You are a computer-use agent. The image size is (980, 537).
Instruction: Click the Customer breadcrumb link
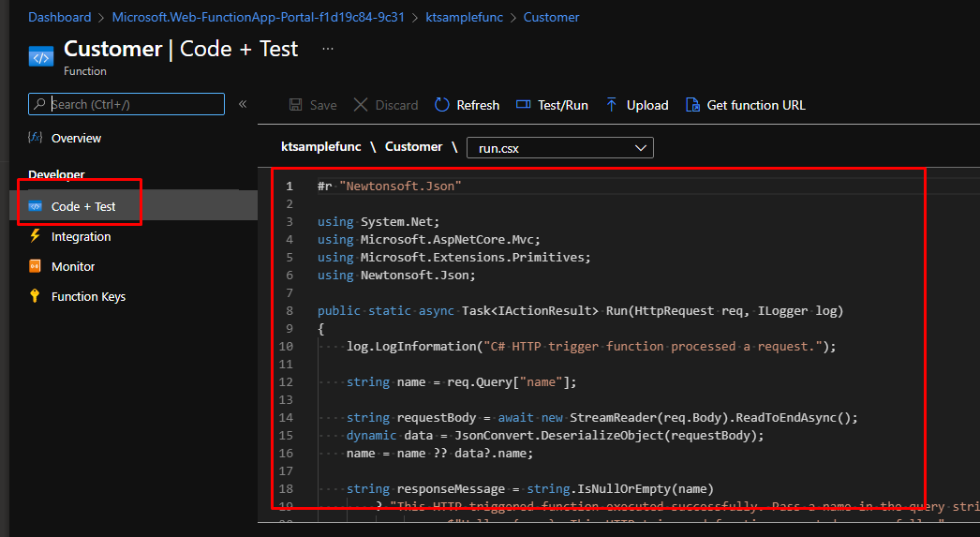[551, 17]
